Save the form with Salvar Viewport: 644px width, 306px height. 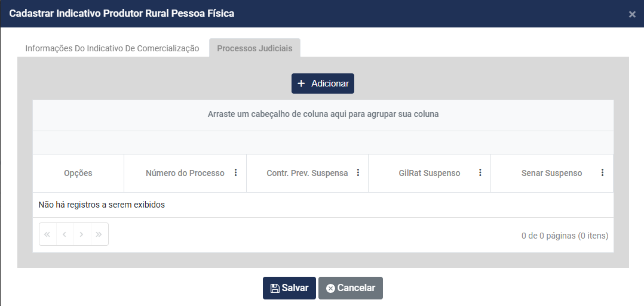(289, 288)
